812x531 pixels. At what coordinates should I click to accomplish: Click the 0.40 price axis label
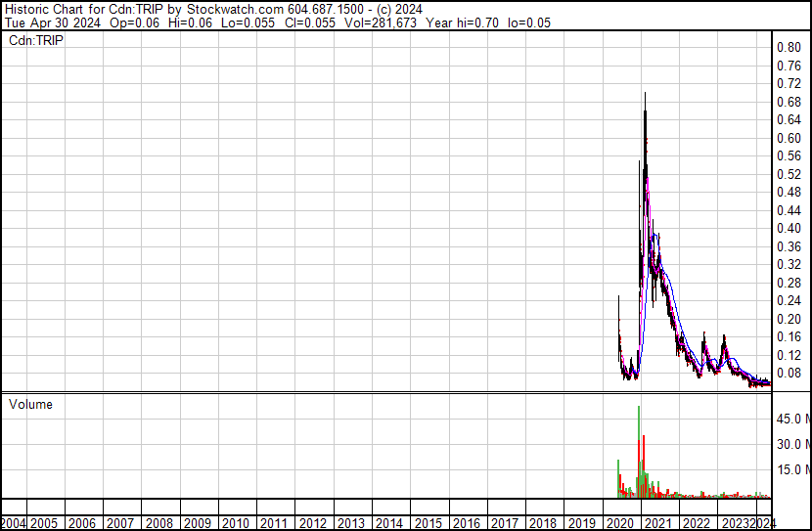coord(789,228)
